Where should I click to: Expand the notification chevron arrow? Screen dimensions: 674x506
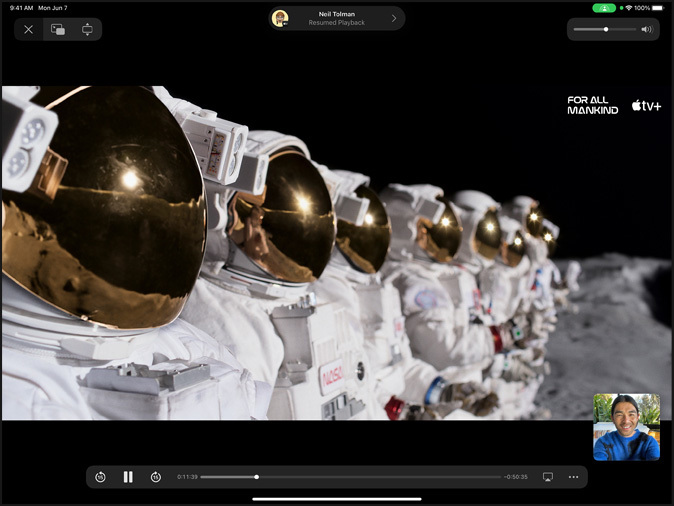pyautogui.click(x=394, y=18)
